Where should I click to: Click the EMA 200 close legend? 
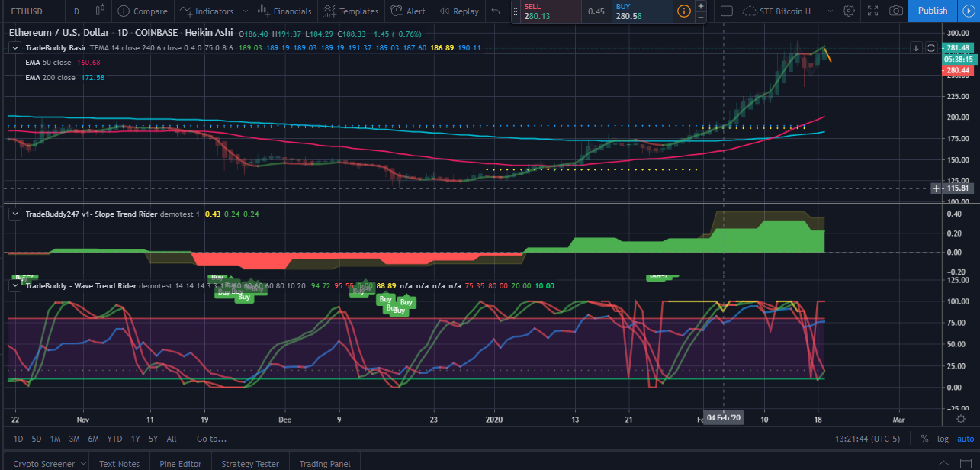pyautogui.click(x=50, y=78)
